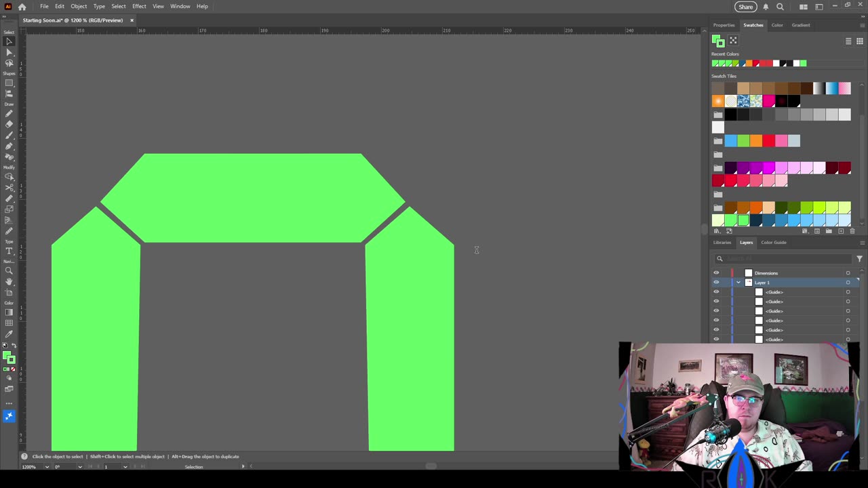Activate the Zoom magnifier tool
The height and width of the screenshot is (488, 868).
coord(9,271)
